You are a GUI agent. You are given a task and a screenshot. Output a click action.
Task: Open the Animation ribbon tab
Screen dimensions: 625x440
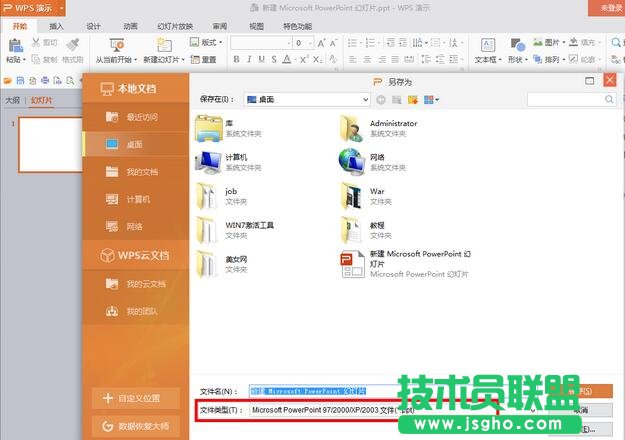pos(130,26)
